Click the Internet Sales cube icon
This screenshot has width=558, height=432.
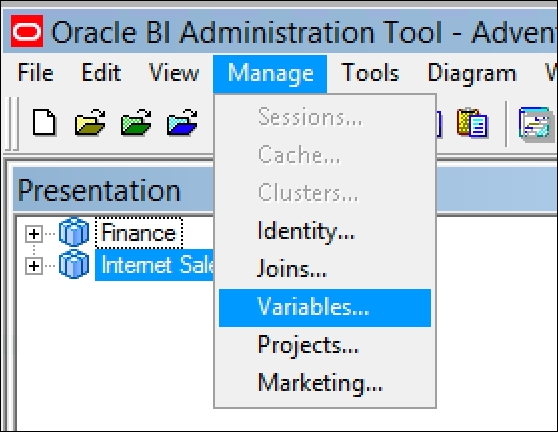(74, 264)
